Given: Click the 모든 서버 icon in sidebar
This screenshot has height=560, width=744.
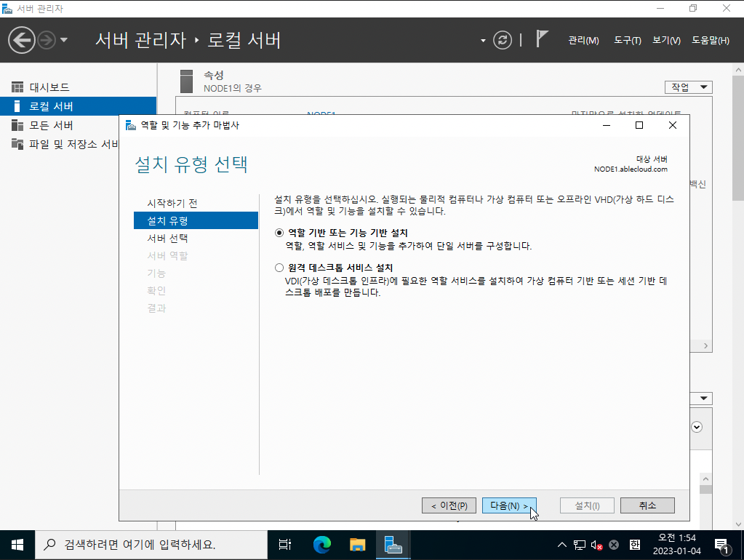Looking at the screenshot, I should click(x=17, y=125).
